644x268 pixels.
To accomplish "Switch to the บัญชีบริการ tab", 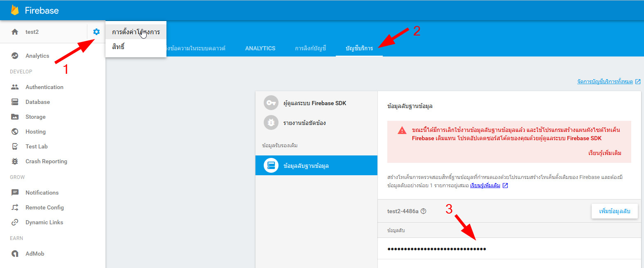I will [x=359, y=48].
